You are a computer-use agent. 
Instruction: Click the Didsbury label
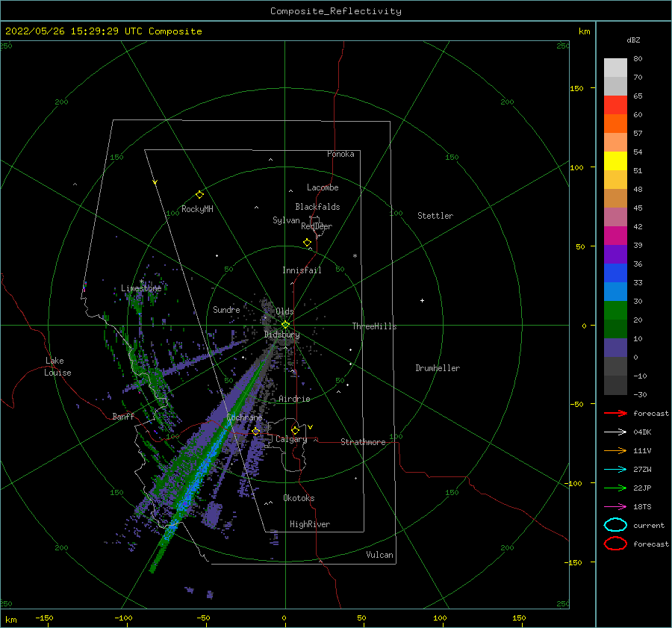pyautogui.click(x=282, y=335)
